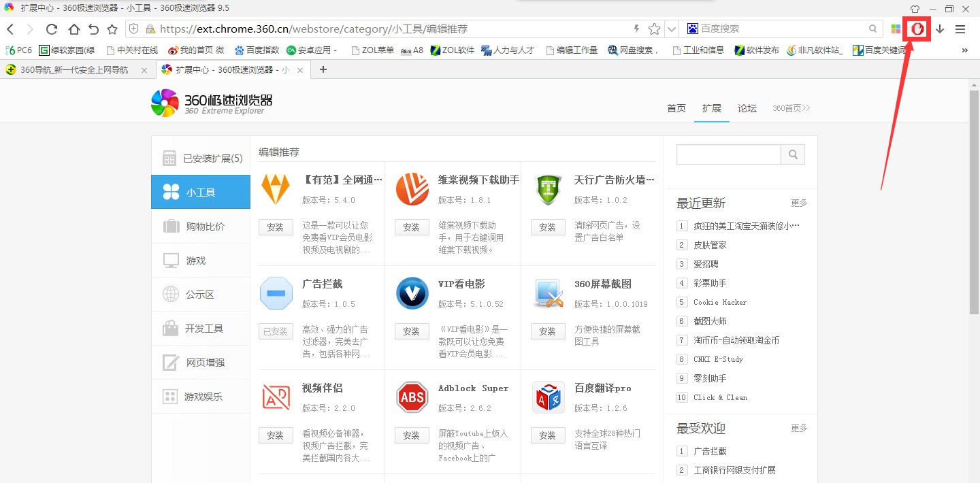Viewport: 980px width, 483px height.
Task: Click the VIP看电影 extension icon
Action: [412, 293]
